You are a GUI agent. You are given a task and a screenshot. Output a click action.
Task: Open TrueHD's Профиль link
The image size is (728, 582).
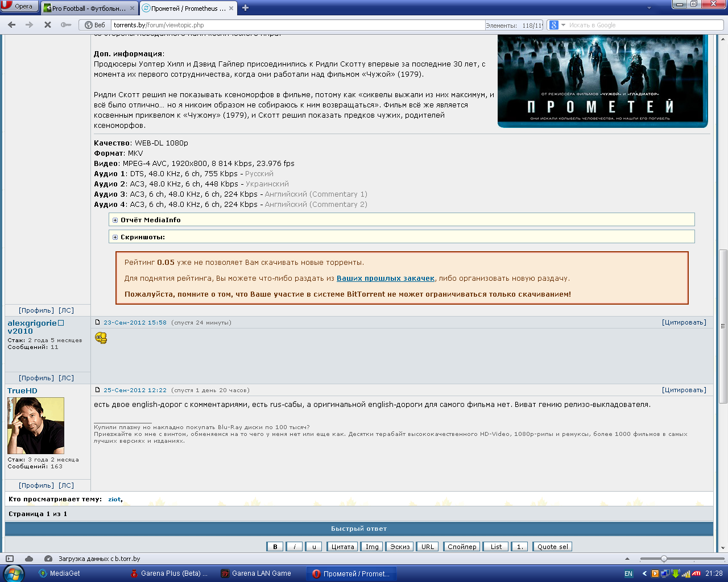tap(36, 485)
